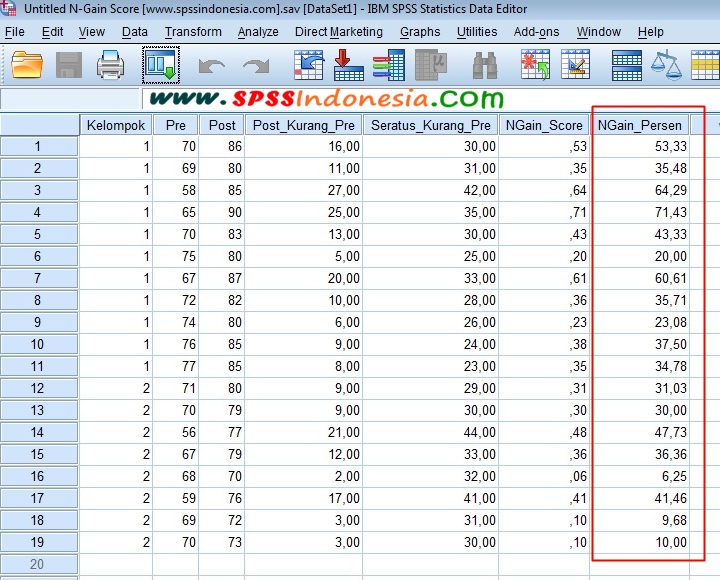Screen dimensions: 720x580
Task: Open the View menu
Action: [x=91, y=32]
